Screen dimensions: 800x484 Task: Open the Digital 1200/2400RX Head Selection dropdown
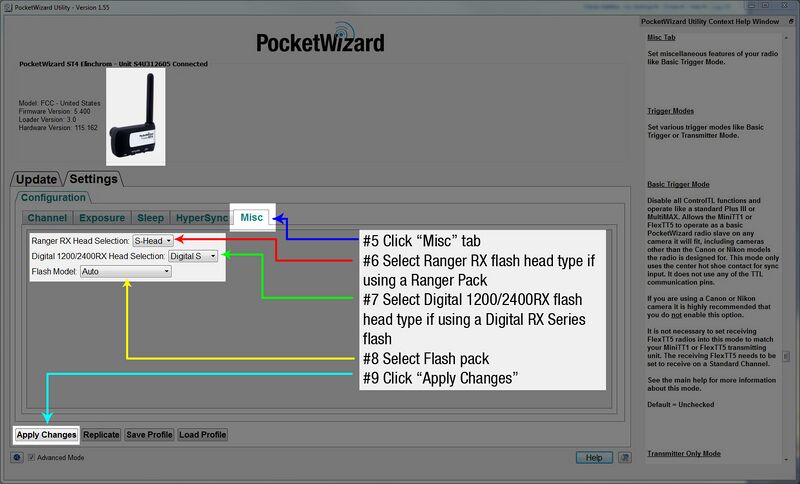[193, 256]
